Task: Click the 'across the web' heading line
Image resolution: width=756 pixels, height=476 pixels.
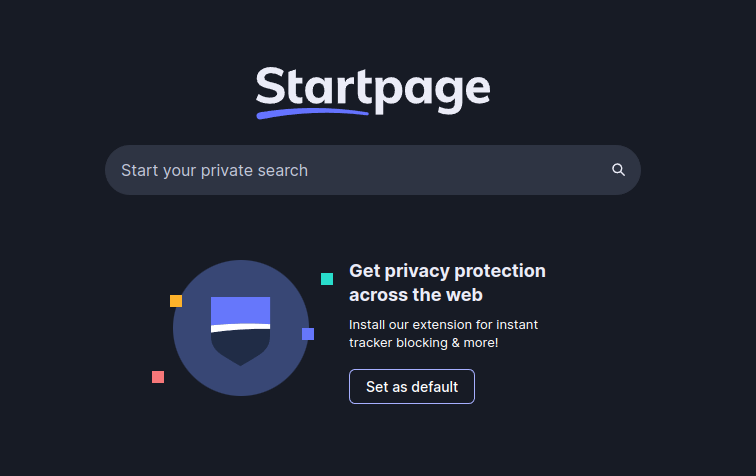Action: click(x=416, y=295)
